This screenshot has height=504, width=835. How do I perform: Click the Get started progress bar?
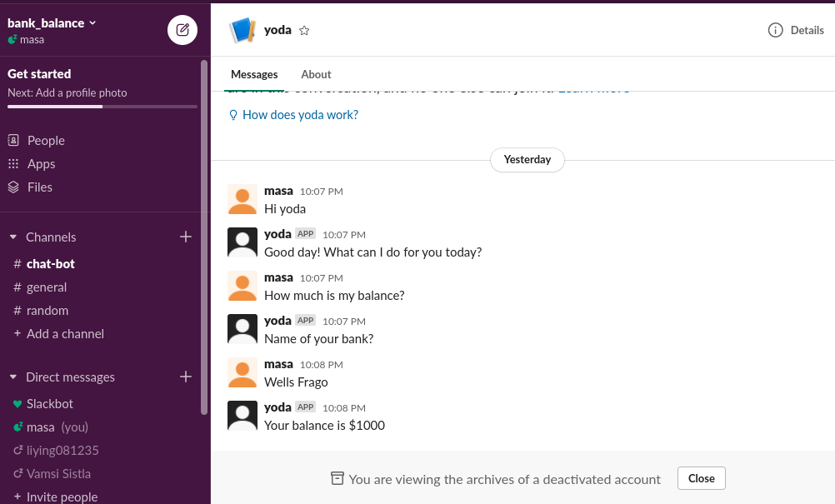tap(102, 107)
